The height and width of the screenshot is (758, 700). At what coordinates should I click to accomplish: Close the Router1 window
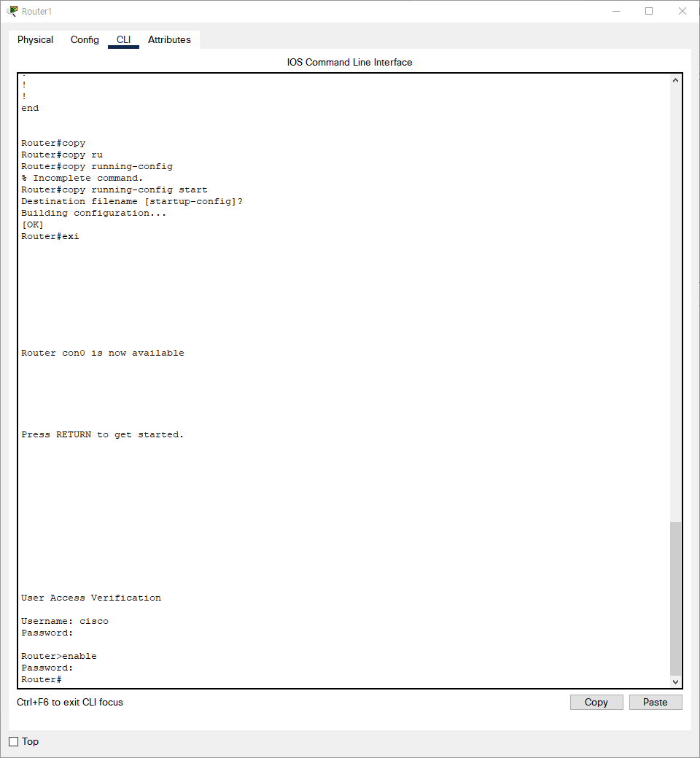coord(682,11)
